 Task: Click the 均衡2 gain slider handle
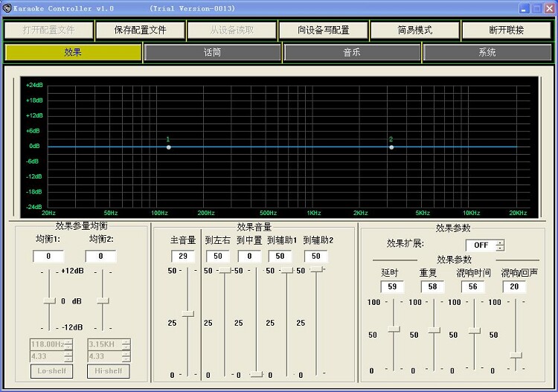(103, 301)
